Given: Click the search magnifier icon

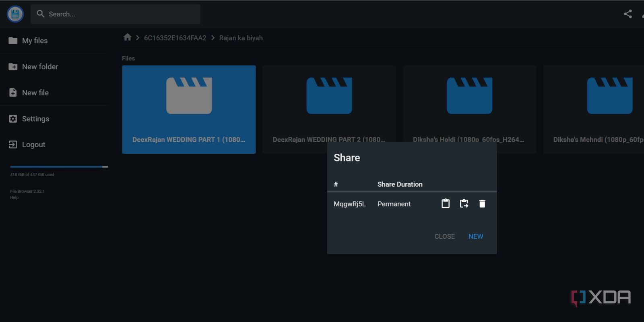Looking at the screenshot, I should (40, 14).
